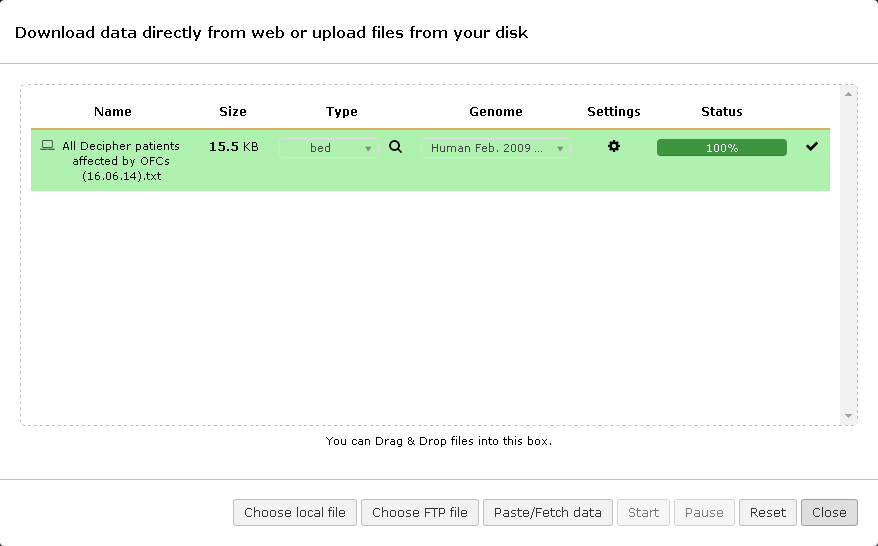This screenshot has height=546, width=878.
Task: Click the 15.5 KB file size
Action: 233,147
